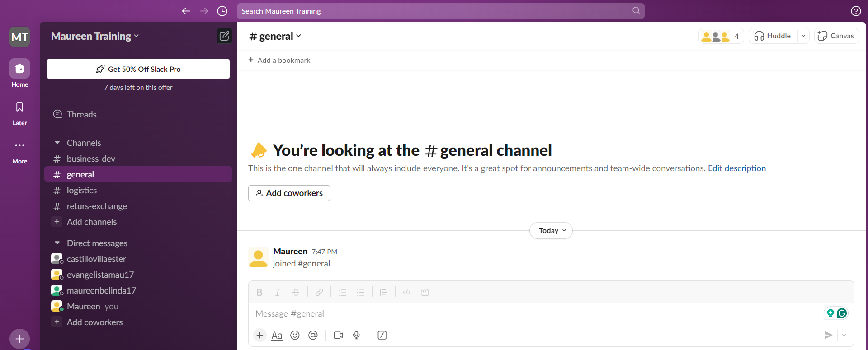
Task: Open the slash shortcuts button
Action: 382,335
